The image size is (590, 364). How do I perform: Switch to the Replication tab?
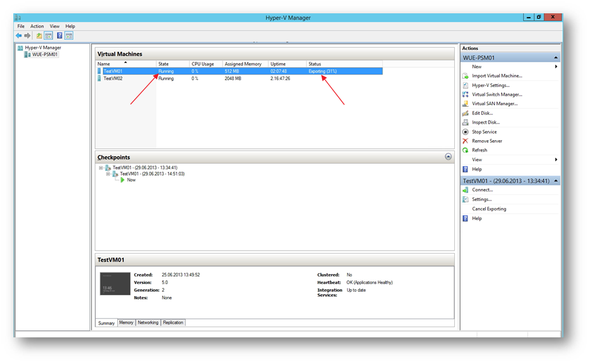[173, 323]
